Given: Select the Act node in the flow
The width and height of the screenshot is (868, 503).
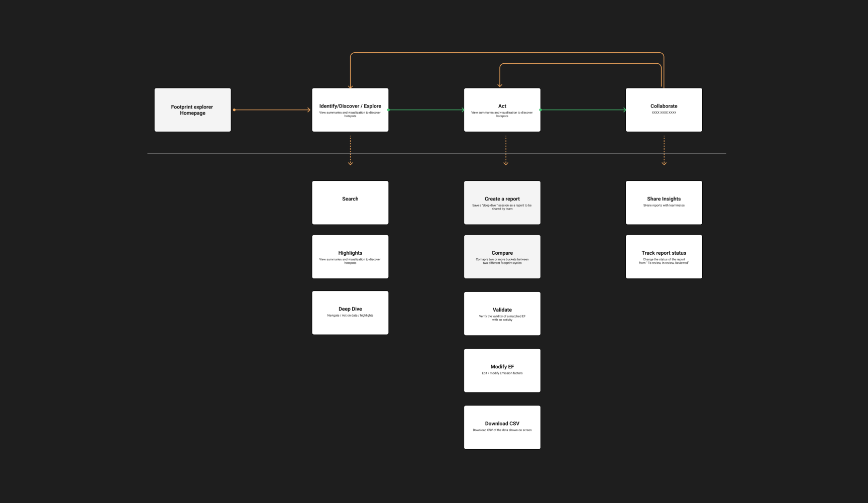Looking at the screenshot, I should point(502,110).
